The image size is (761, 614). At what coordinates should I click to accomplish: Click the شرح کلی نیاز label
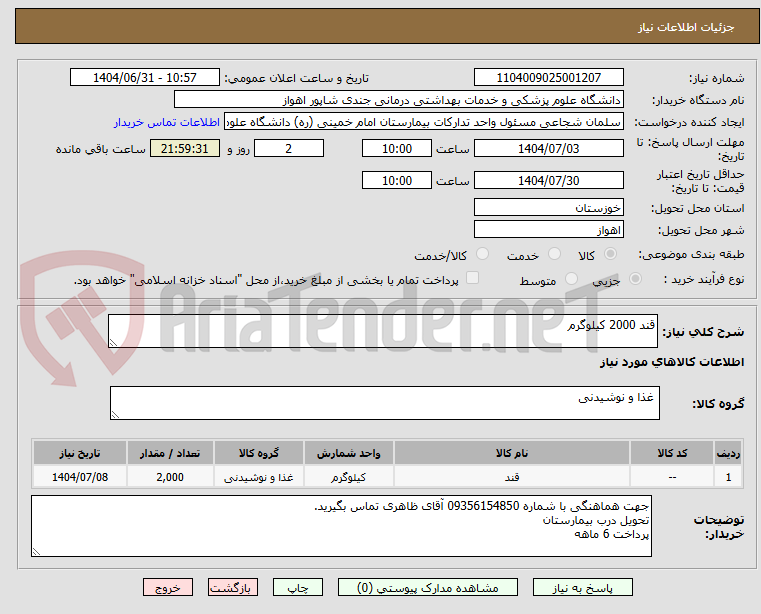point(703,332)
